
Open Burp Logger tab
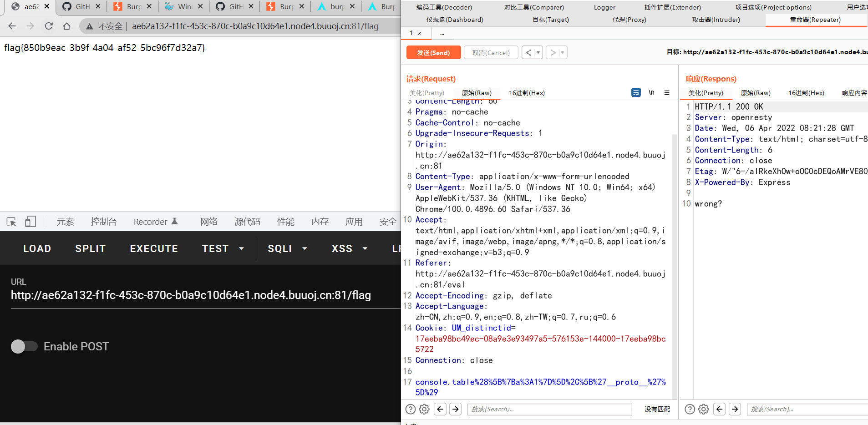click(x=604, y=7)
